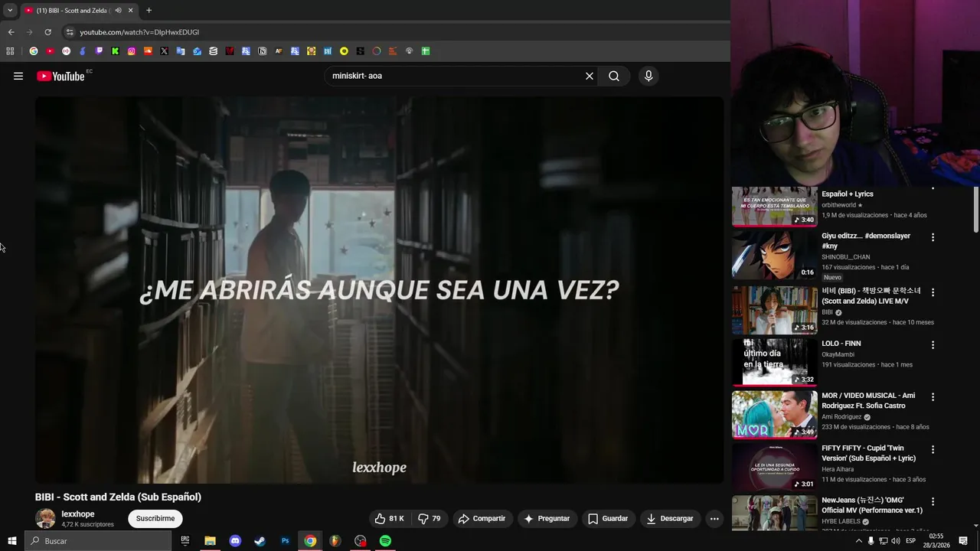Click the youtube.com address bar URL
980x551 pixels.
[x=139, y=32]
